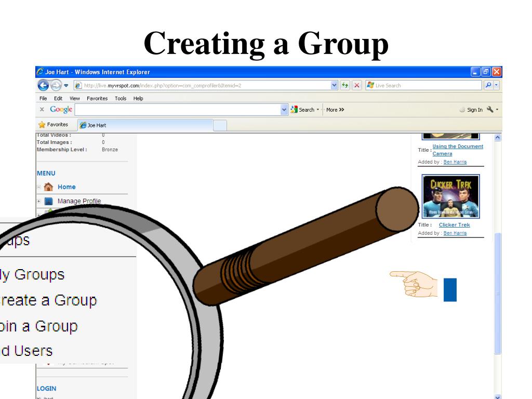Open a new blank tab
This screenshot has width=532, height=399.
click(x=220, y=126)
